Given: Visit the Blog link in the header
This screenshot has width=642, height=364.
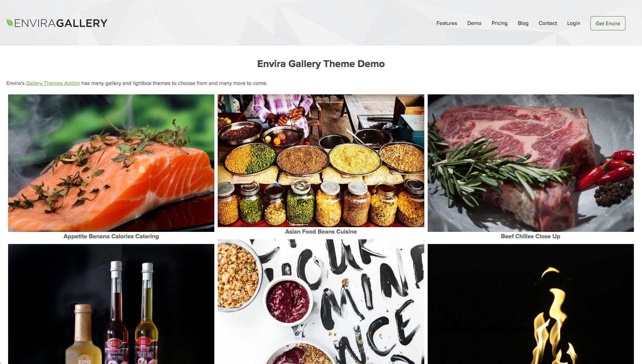Looking at the screenshot, I should click(523, 23).
